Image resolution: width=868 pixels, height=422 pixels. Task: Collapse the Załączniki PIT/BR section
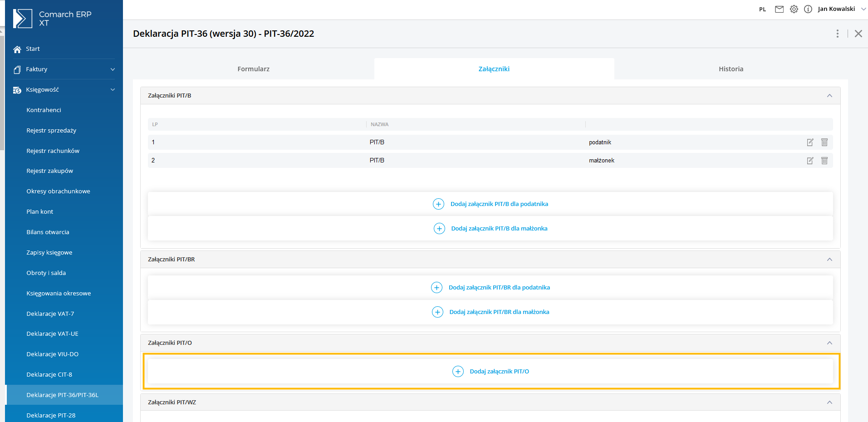click(x=829, y=260)
